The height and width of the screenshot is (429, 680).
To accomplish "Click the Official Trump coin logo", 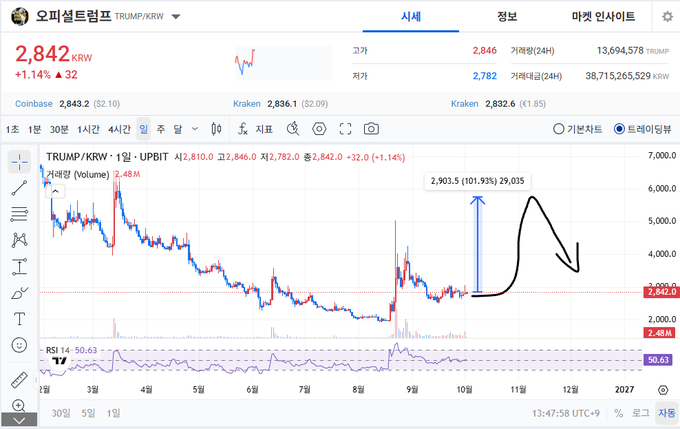I will pyautogui.click(x=20, y=16).
